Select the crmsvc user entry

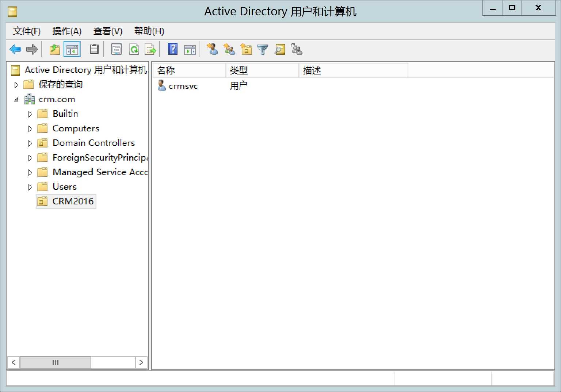click(183, 86)
